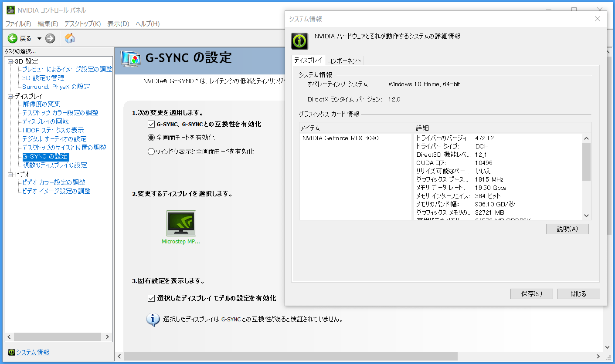This screenshot has width=615, height=364.
Task: Click main panel horizontal scroll left arrow
Action: pos(120,357)
